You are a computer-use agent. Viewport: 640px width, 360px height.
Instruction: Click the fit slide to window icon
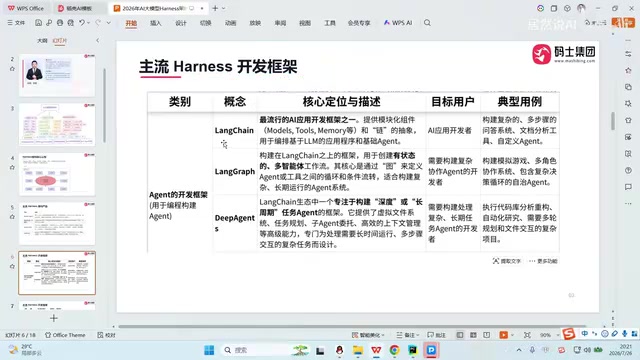(x=527, y=335)
